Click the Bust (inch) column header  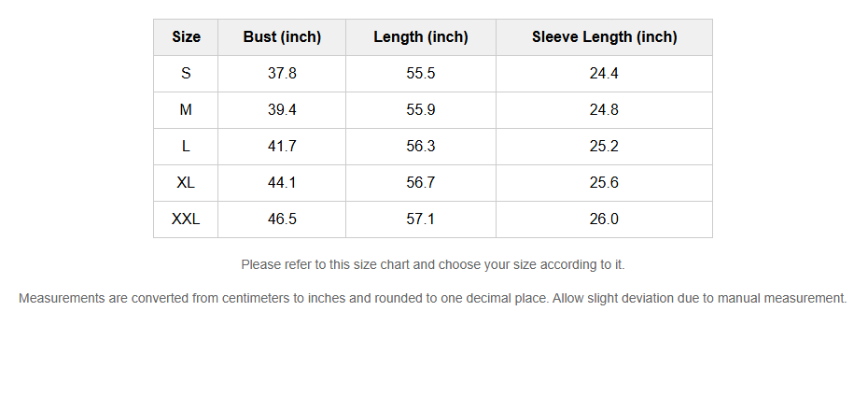click(x=282, y=37)
